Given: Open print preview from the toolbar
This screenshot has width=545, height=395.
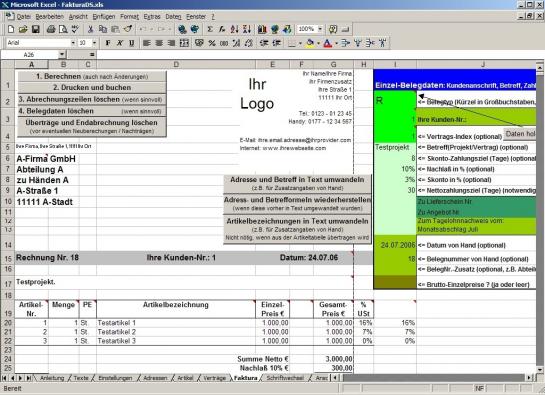Looking at the screenshot, I should [x=63, y=29].
